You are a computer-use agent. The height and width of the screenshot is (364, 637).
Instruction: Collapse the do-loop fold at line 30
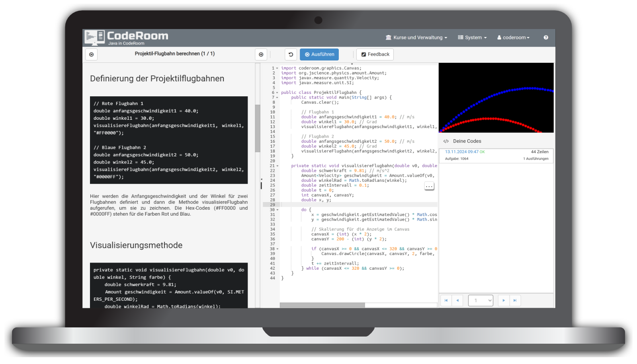click(x=277, y=210)
